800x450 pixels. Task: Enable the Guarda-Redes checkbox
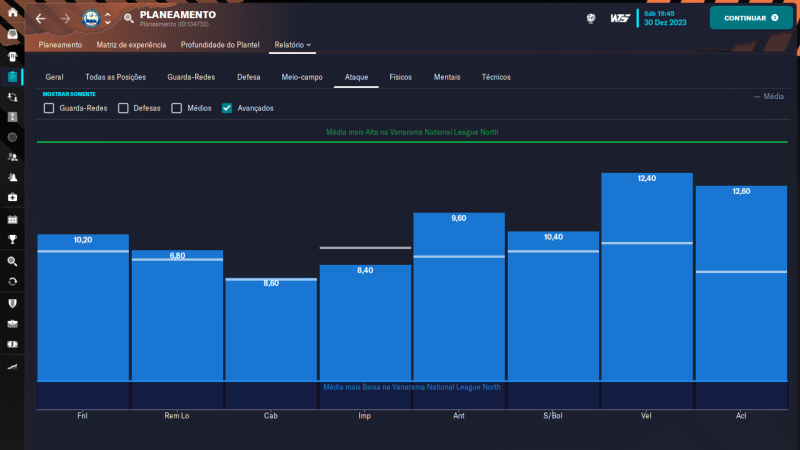(x=49, y=108)
